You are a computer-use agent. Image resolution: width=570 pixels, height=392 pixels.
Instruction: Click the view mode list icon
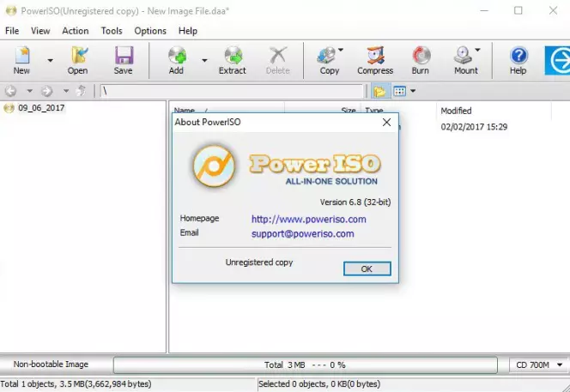(399, 91)
